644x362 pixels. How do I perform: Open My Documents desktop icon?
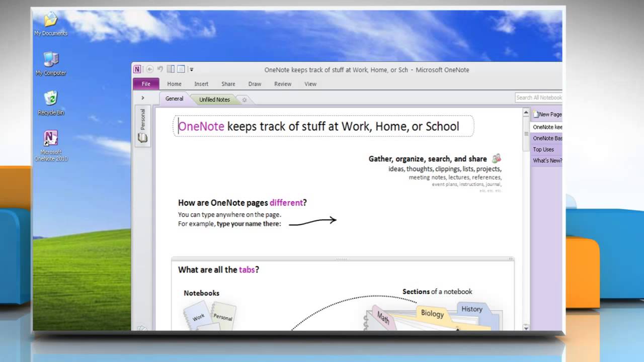[x=51, y=24]
